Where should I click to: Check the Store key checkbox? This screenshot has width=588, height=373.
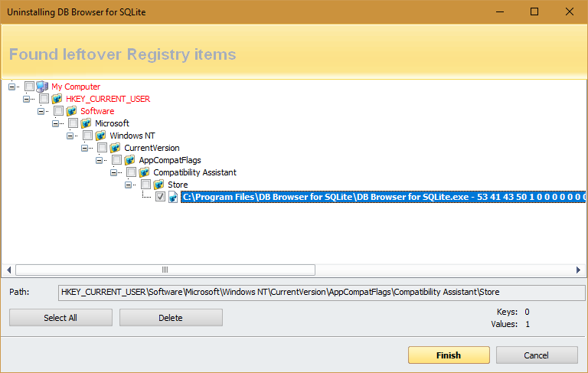pyautogui.click(x=146, y=185)
